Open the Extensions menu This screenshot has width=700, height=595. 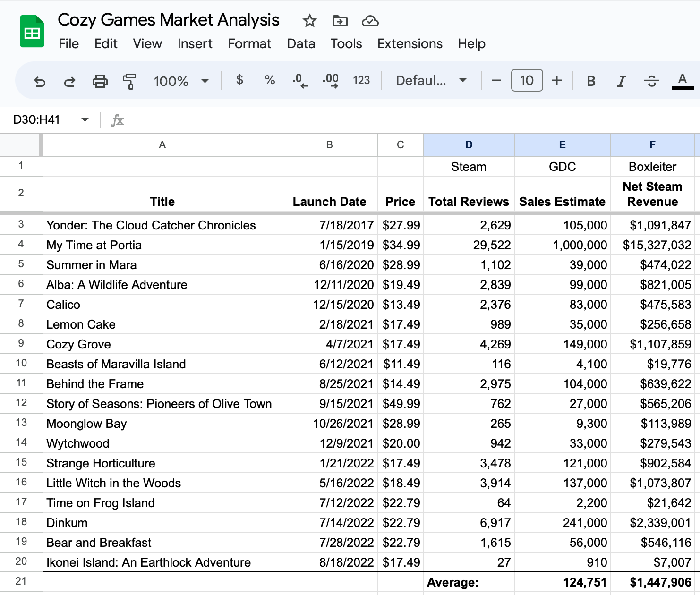(410, 43)
